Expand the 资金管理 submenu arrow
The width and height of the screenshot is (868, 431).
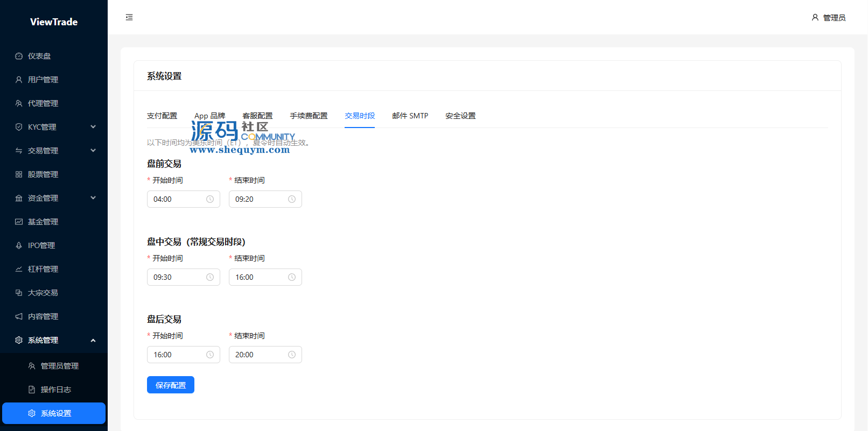tap(93, 198)
